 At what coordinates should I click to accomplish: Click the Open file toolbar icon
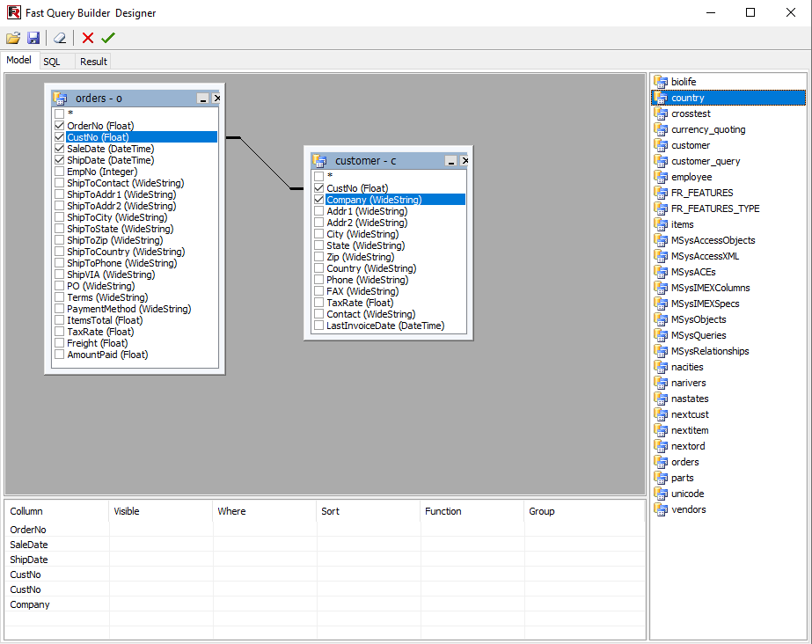pos(12,38)
